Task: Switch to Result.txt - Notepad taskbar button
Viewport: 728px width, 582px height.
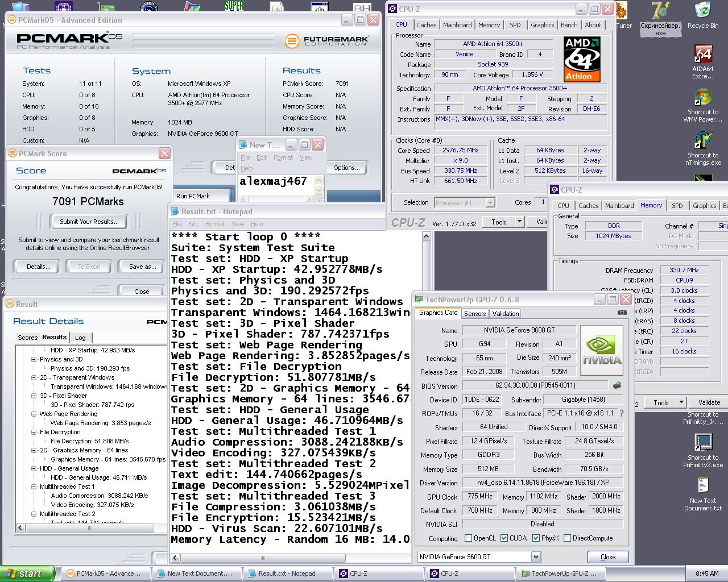Action: pos(288,573)
